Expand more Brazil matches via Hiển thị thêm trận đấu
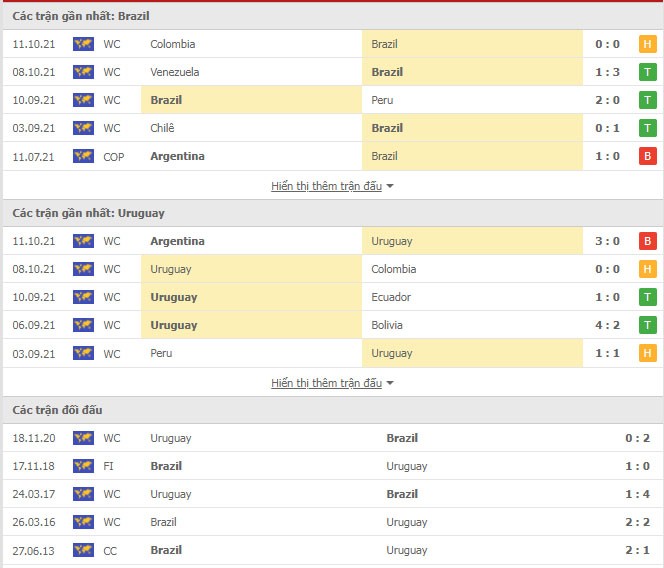 coord(326,186)
